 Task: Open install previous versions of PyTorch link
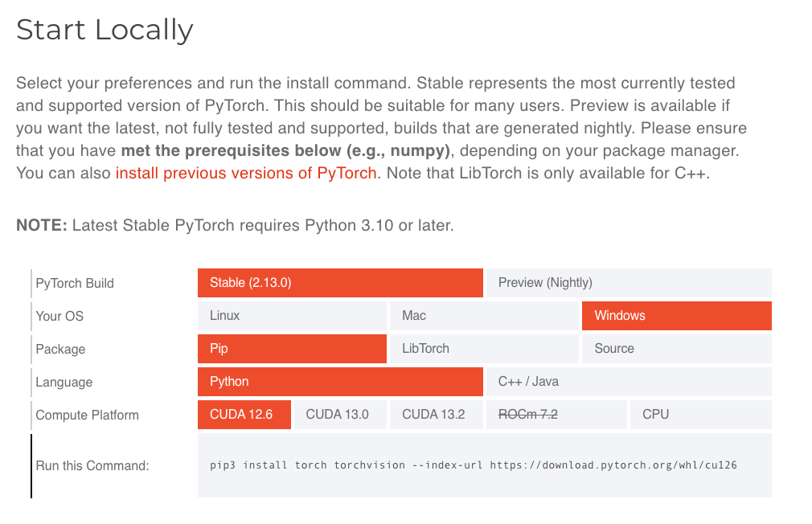coord(246,173)
